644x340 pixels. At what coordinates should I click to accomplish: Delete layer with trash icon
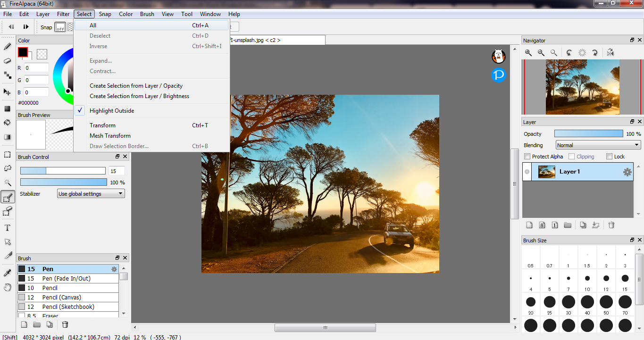tap(611, 225)
